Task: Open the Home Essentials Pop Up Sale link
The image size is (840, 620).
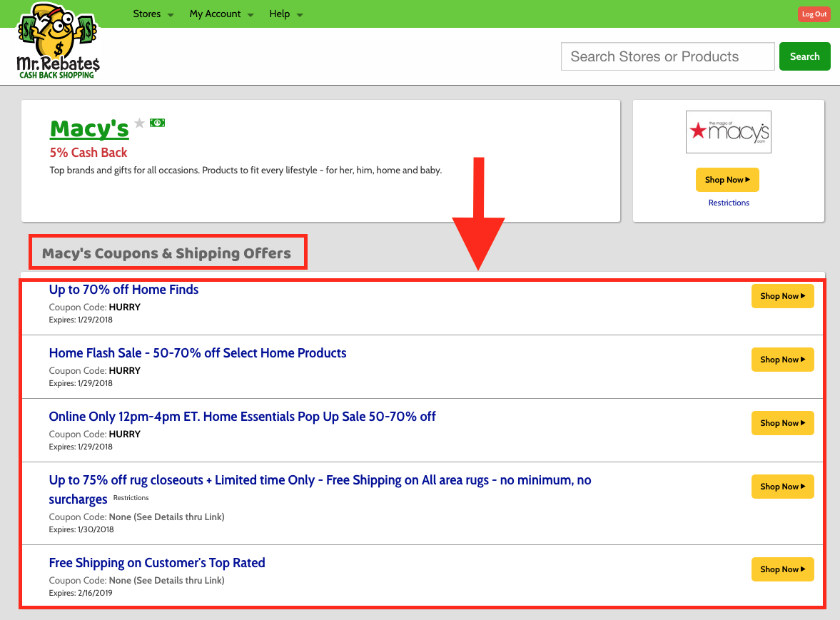Action: pos(242,417)
